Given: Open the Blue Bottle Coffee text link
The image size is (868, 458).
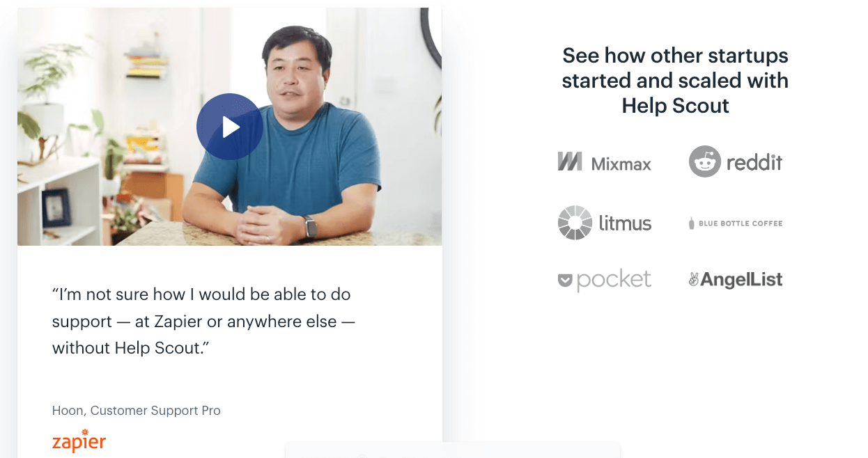Looking at the screenshot, I should [x=741, y=223].
